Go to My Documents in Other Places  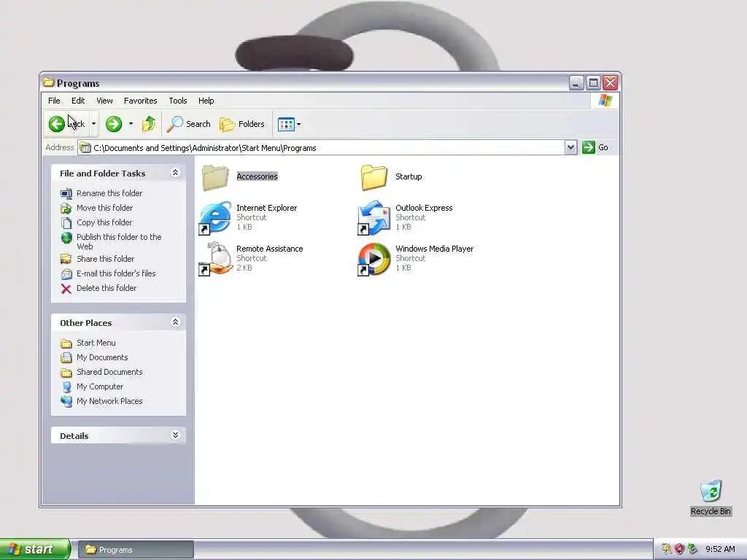pyautogui.click(x=102, y=357)
